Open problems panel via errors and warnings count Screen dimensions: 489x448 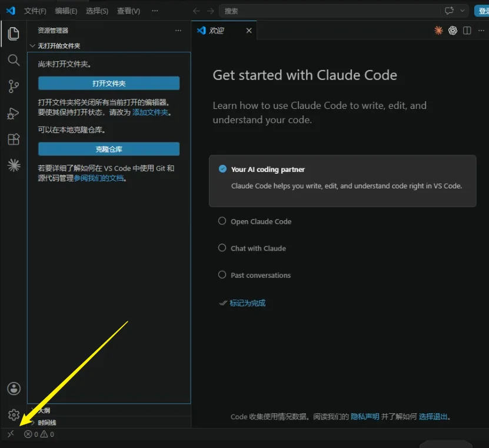click(39, 434)
